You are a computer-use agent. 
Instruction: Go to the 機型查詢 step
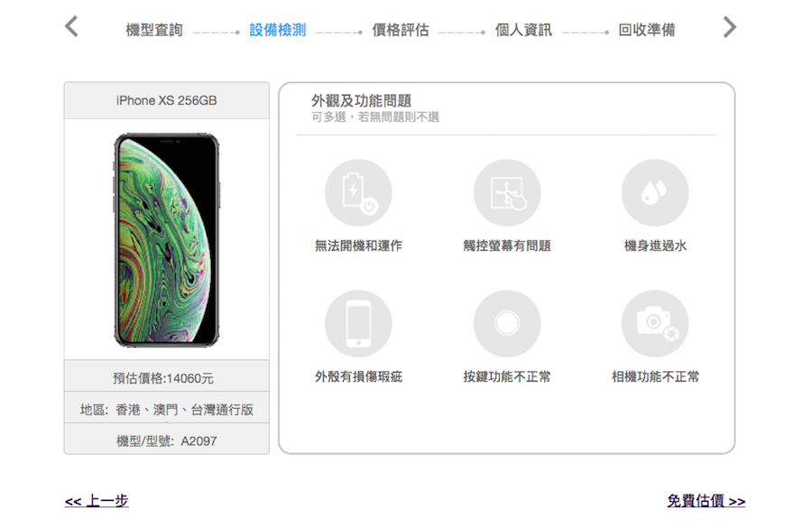154,30
